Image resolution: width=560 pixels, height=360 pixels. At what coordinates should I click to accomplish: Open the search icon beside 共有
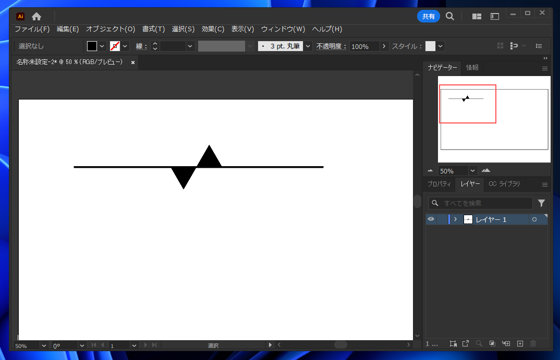pos(450,16)
